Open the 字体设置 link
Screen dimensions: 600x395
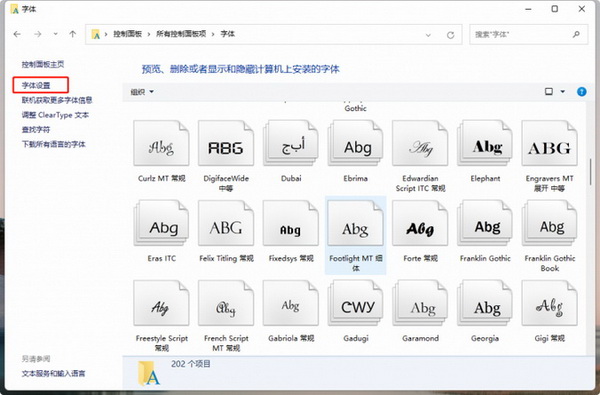pyautogui.click(x=36, y=85)
